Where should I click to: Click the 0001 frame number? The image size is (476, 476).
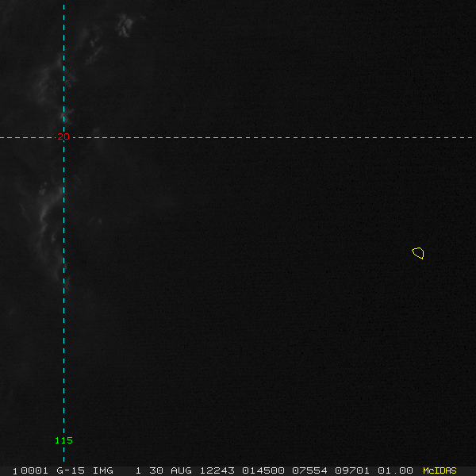34,470
